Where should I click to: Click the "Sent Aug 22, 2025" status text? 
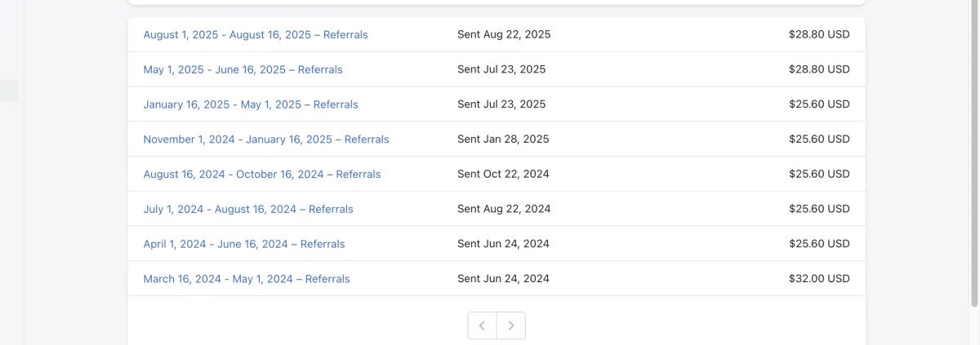coord(504,35)
